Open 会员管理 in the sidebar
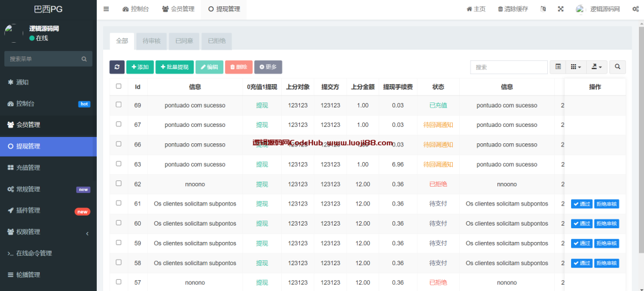Screen dimensions: 644x291 click(48, 125)
